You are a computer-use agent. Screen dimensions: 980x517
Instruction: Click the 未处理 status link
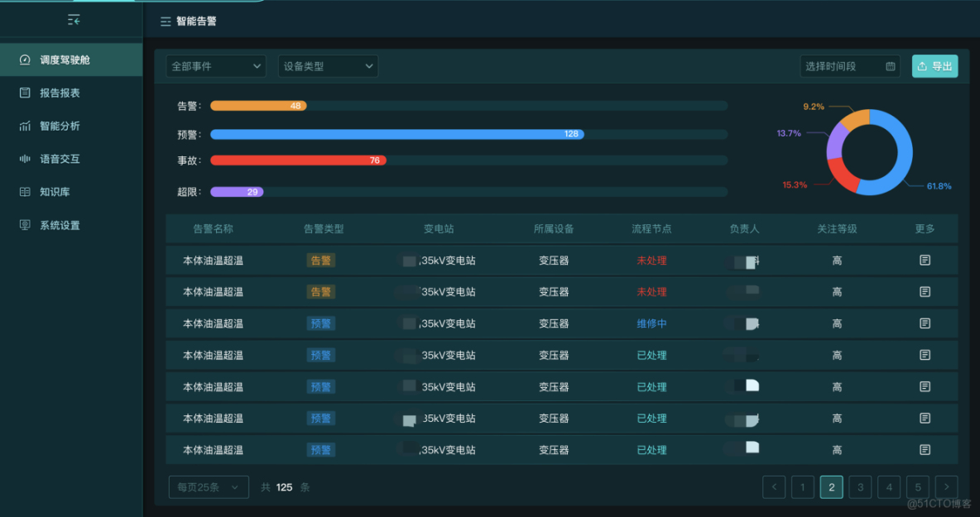click(x=651, y=260)
